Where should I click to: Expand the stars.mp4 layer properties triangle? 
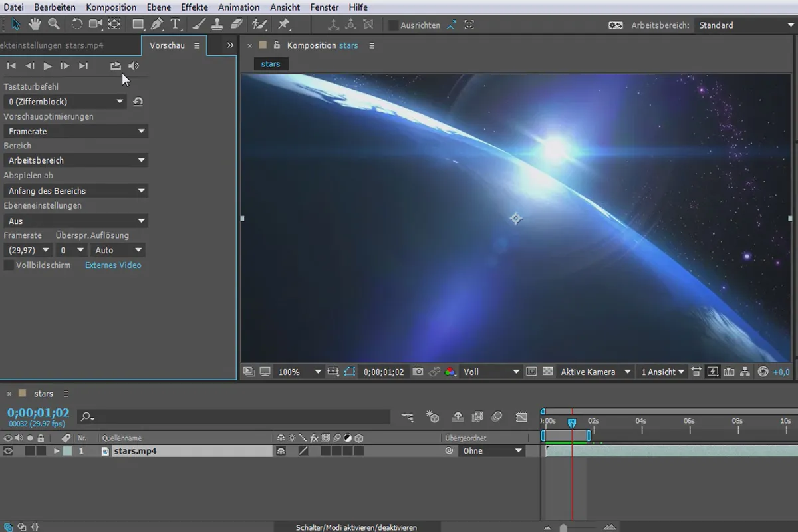[x=57, y=451]
